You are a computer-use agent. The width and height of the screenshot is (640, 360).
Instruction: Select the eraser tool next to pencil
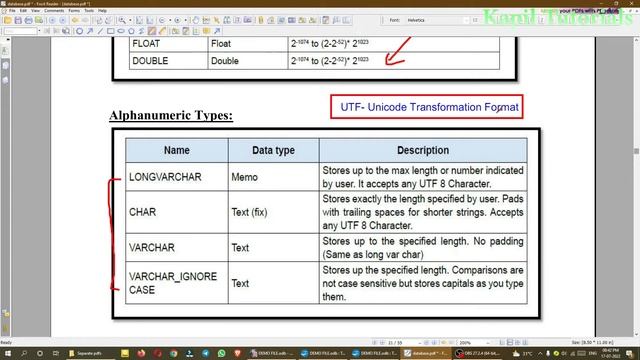click(x=162, y=31)
